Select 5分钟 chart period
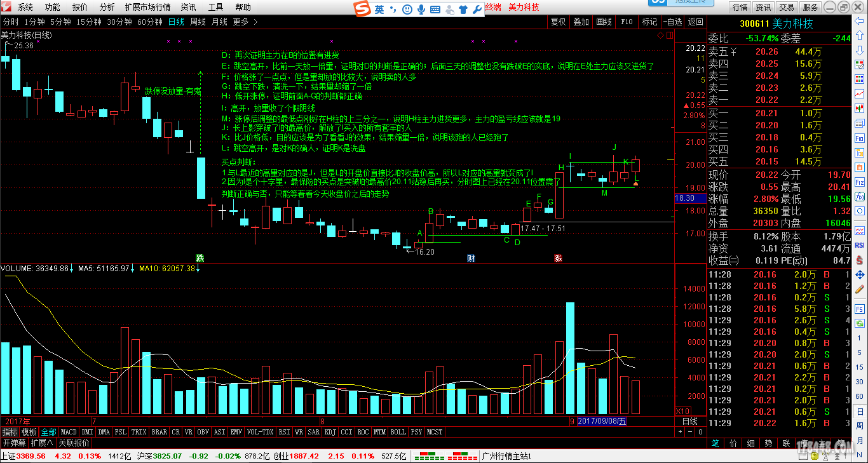868x463 pixels. point(60,22)
